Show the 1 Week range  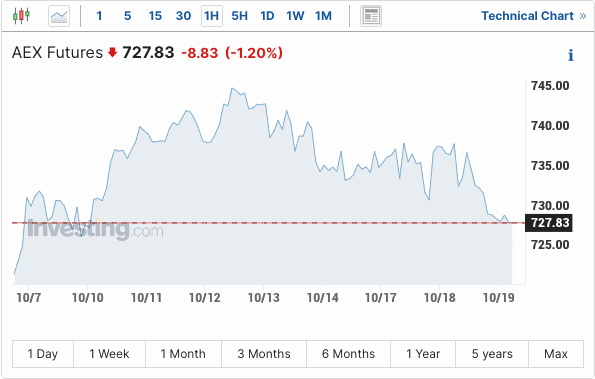(x=109, y=354)
